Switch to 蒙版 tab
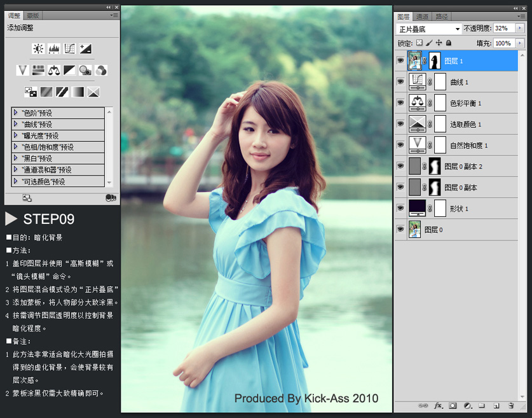Screen dimensions: 532x418 (x=33, y=16)
